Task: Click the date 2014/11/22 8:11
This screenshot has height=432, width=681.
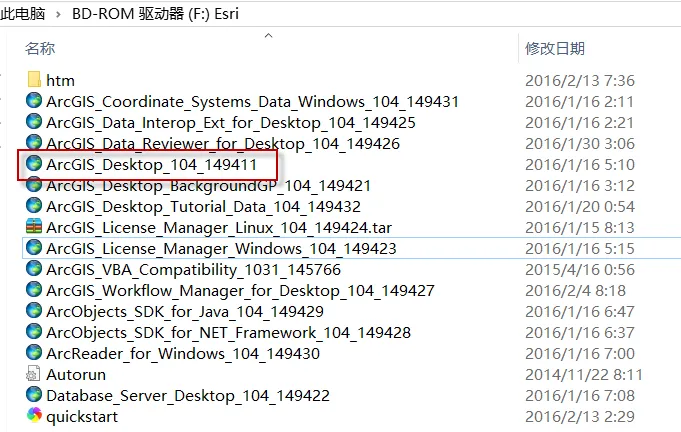Action: pos(584,375)
